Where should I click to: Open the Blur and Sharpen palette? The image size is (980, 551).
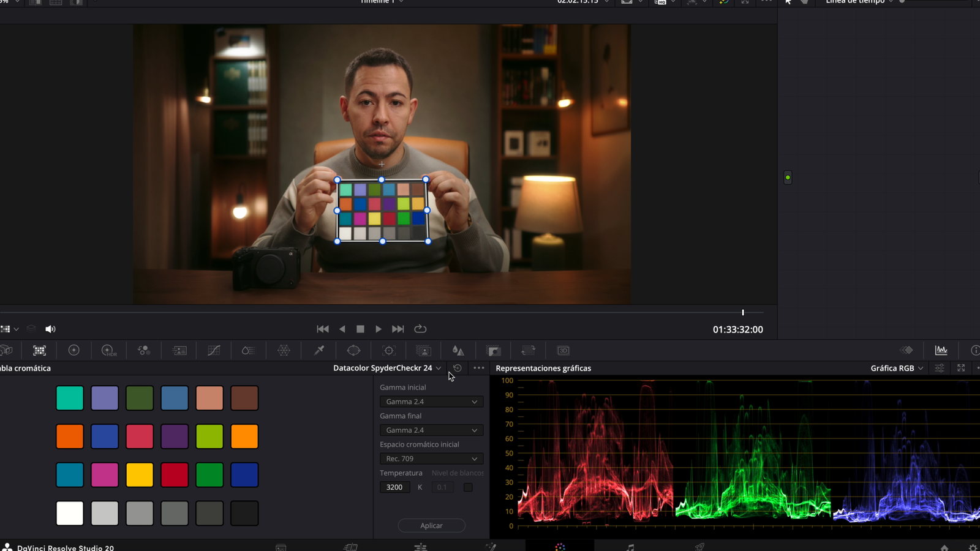[x=458, y=350]
